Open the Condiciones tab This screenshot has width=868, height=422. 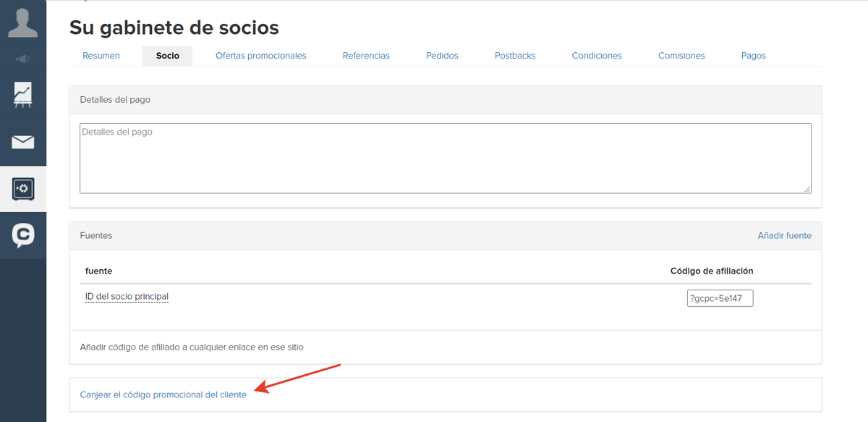597,56
